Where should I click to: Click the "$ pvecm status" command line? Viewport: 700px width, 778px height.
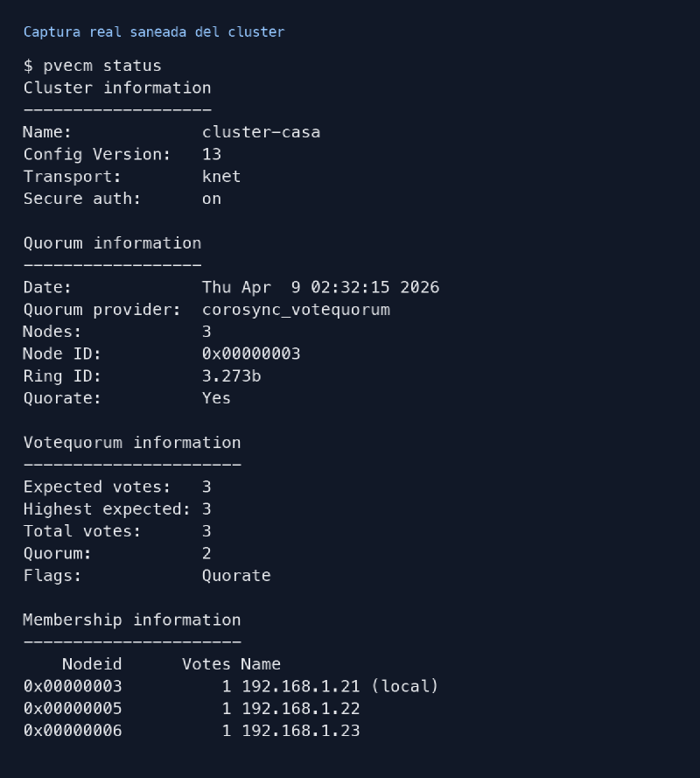pos(93,66)
